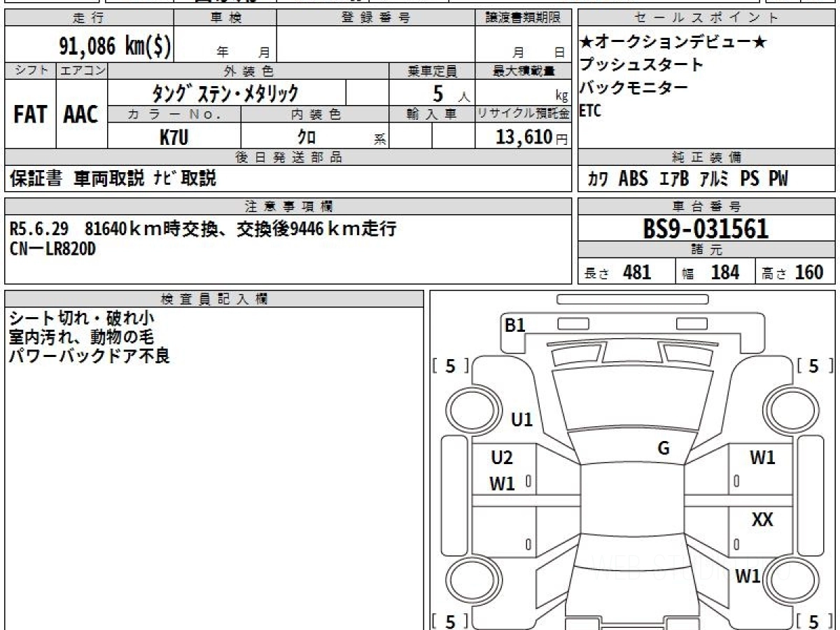The width and height of the screenshot is (840, 630).
Task: Select the 高さ 160 dimension
Action: click(x=793, y=272)
